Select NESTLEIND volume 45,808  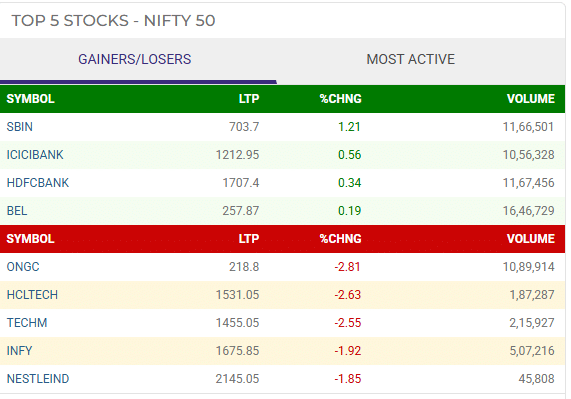[536, 379]
